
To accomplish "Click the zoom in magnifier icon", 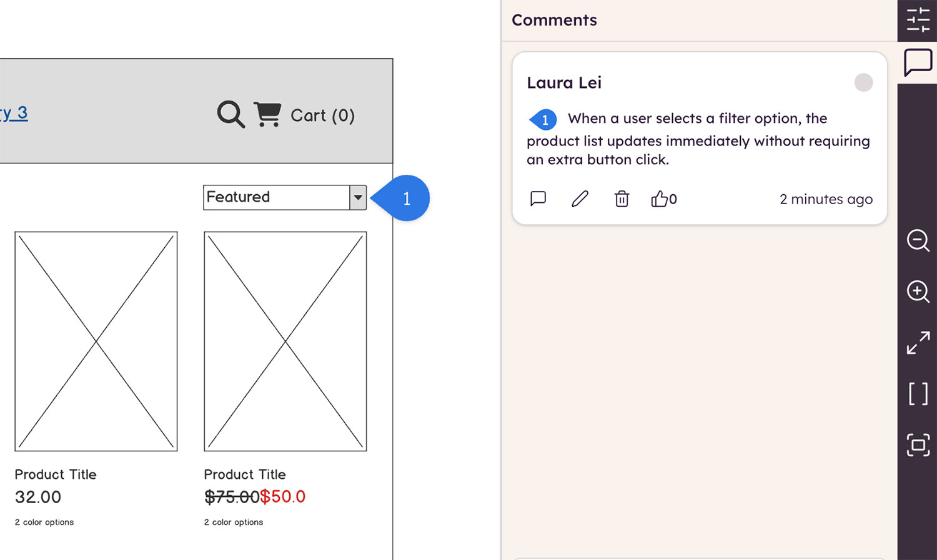I will (x=918, y=291).
